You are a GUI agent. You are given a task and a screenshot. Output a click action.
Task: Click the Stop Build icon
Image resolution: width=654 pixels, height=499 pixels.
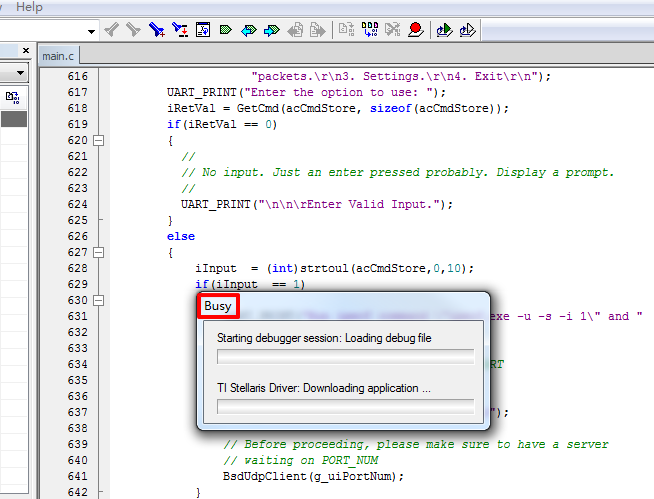[x=392, y=30]
